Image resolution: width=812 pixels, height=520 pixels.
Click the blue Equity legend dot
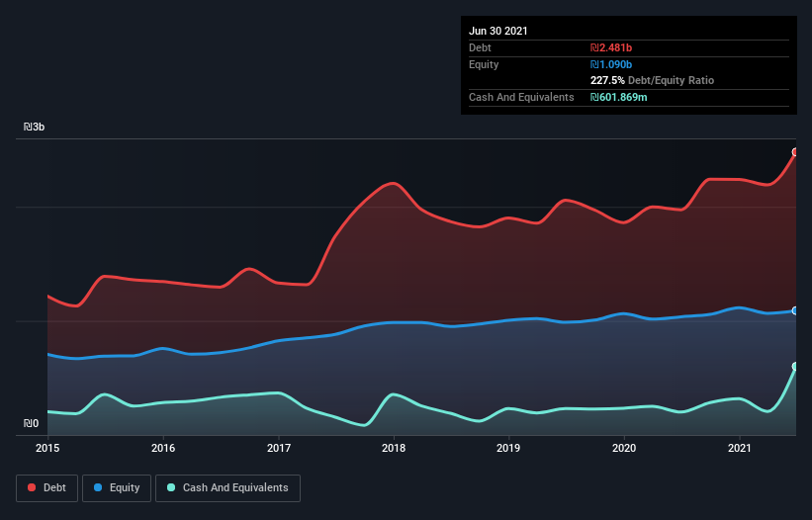click(98, 487)
